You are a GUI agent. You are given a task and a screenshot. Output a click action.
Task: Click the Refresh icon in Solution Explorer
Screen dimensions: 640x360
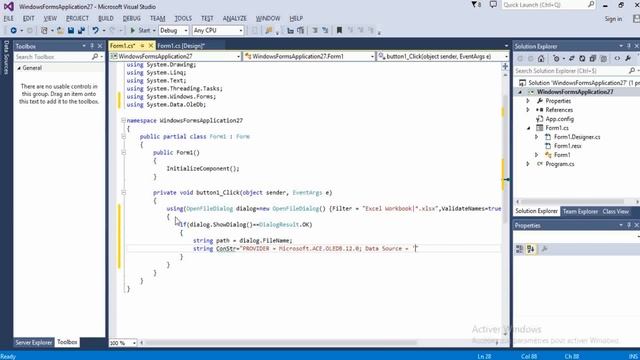click(582, 59)
